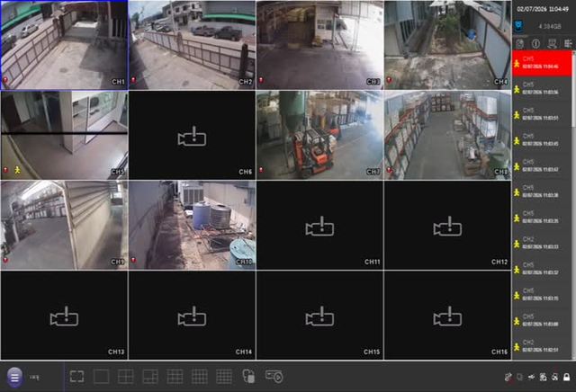
Task: Click the red record indicator on CH1
Action: (x=5, y=80)
